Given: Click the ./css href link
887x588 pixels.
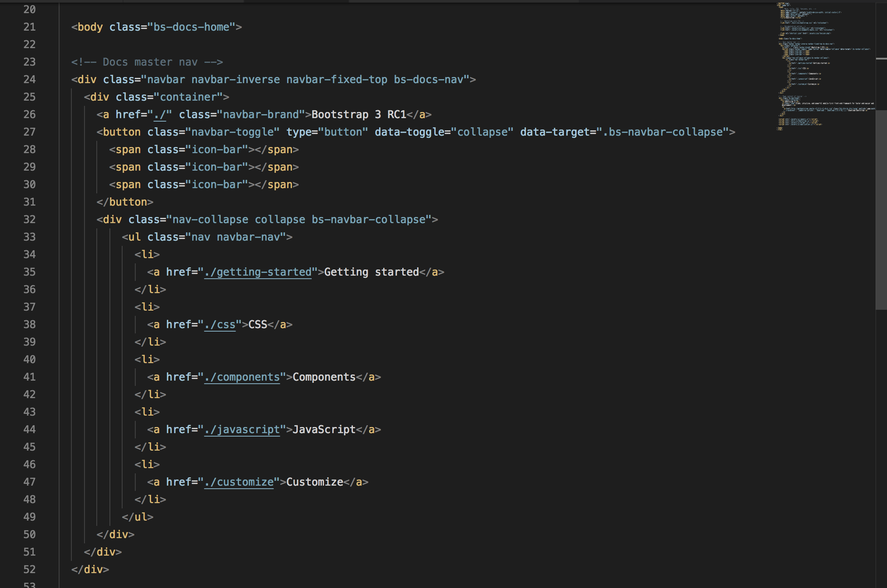Looking at the screenshot, I should (x=220, y=325).
